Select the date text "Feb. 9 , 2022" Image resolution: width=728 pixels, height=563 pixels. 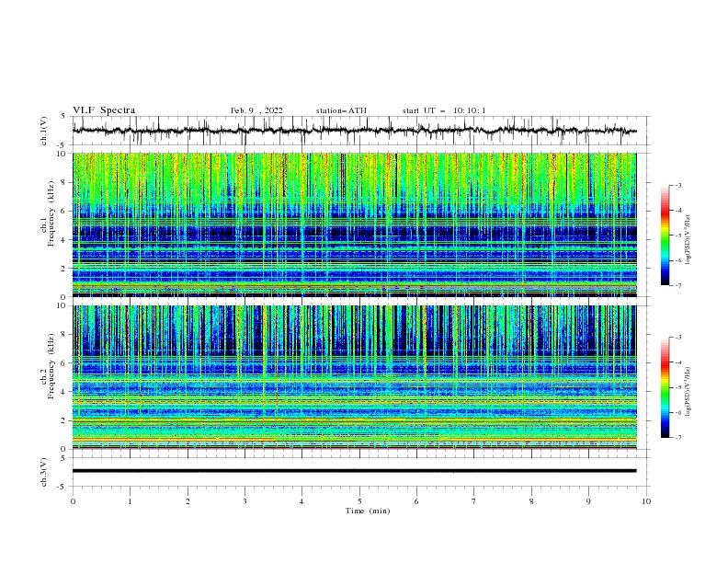pos(256,110)
